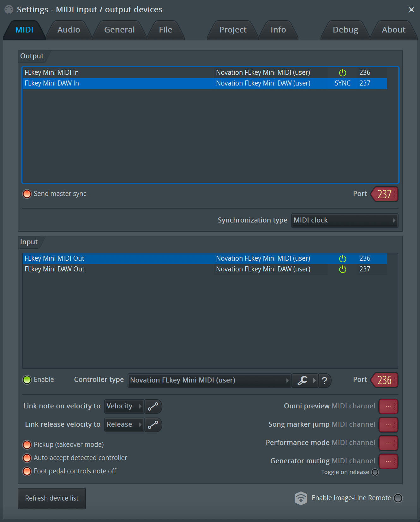Click SYNC indicator on FLkey Mini DAW In
This screenshot has width=420, height=522.
point(343,83)
